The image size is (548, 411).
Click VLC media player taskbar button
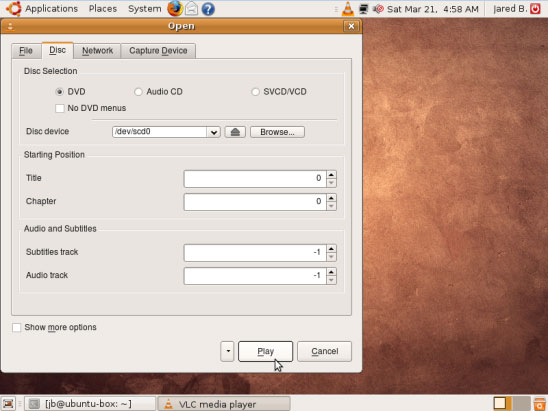224,404
